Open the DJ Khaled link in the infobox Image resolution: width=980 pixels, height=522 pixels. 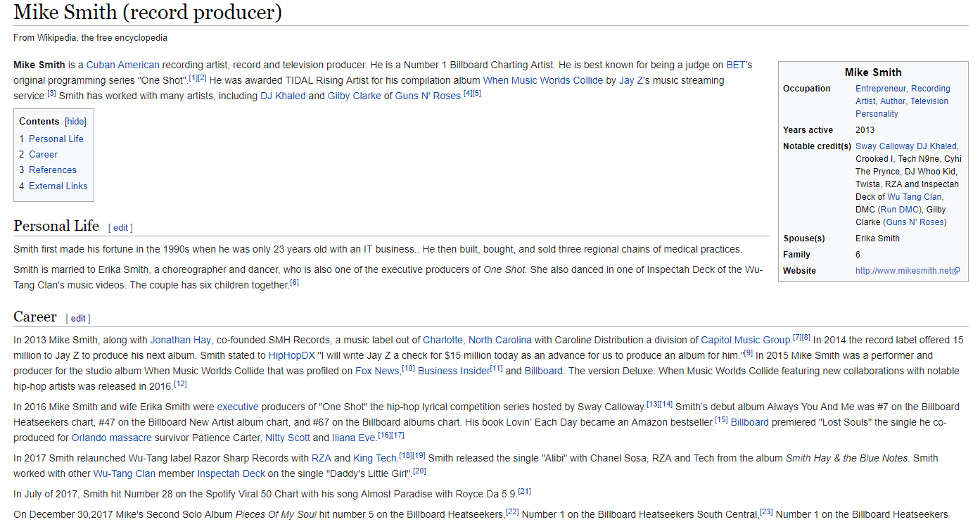936,146
